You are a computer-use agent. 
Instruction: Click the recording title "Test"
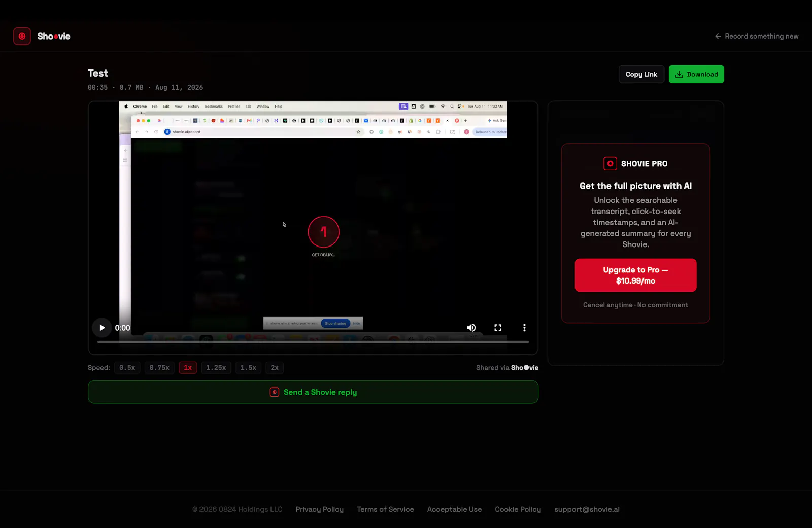(98, 73)
